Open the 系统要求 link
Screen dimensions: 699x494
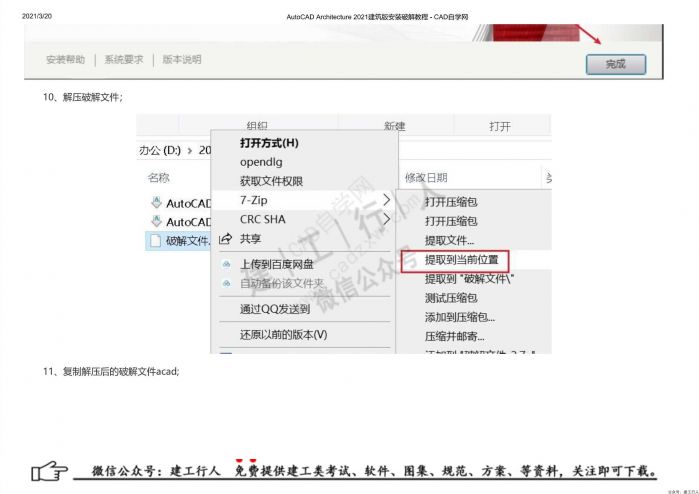(x=124, y=59)
